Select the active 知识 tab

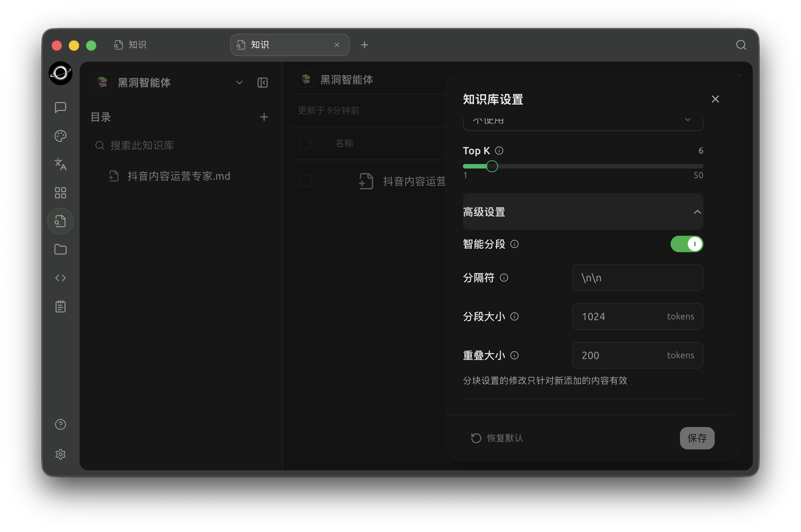pos(290,45)
